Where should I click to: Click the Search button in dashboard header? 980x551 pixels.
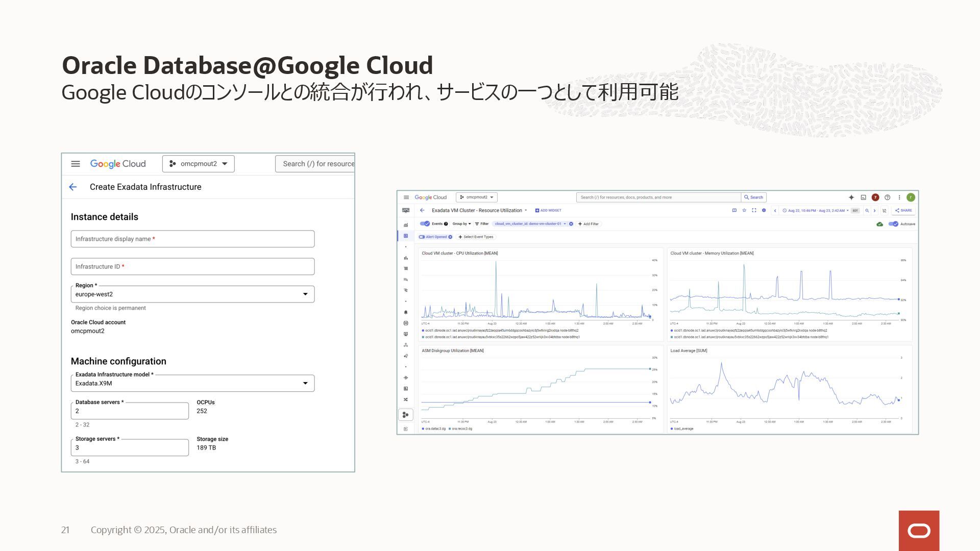click(x=754, y=197)
